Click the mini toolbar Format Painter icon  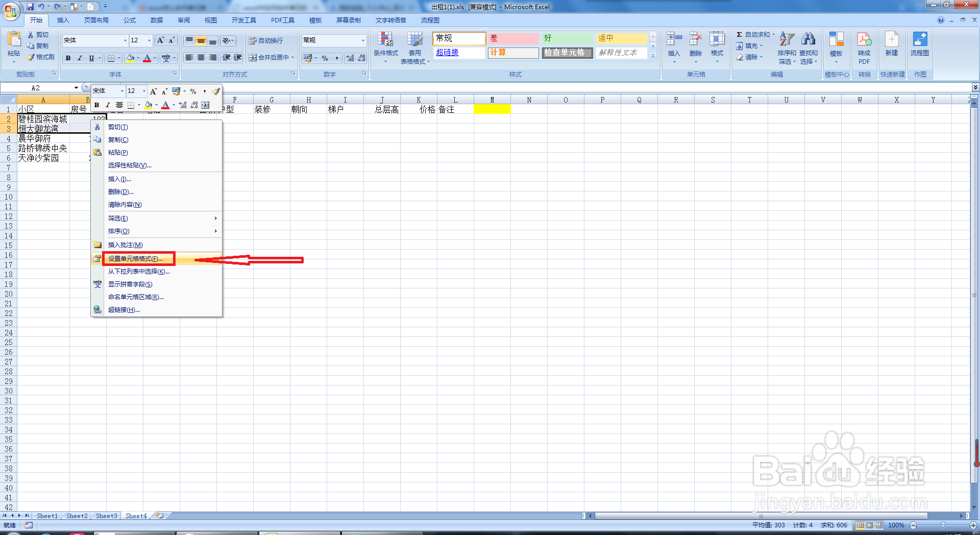216,91
